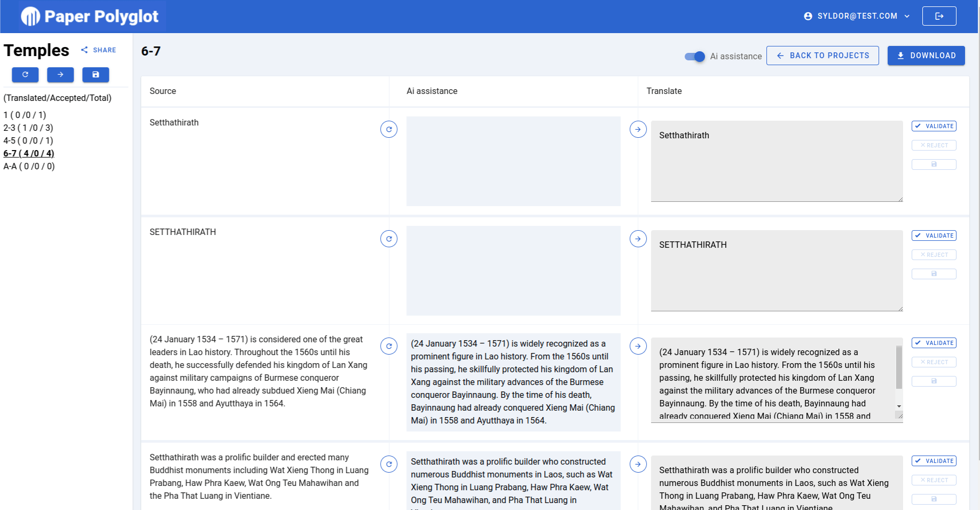
Task: Validate the 24 January 1534 translation
Action: (934, 343)
